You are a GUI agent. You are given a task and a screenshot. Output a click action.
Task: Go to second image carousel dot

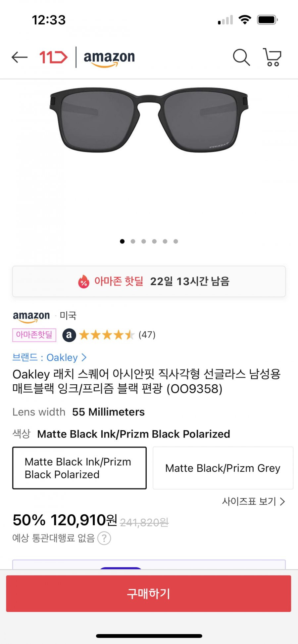tap(133, 241)
